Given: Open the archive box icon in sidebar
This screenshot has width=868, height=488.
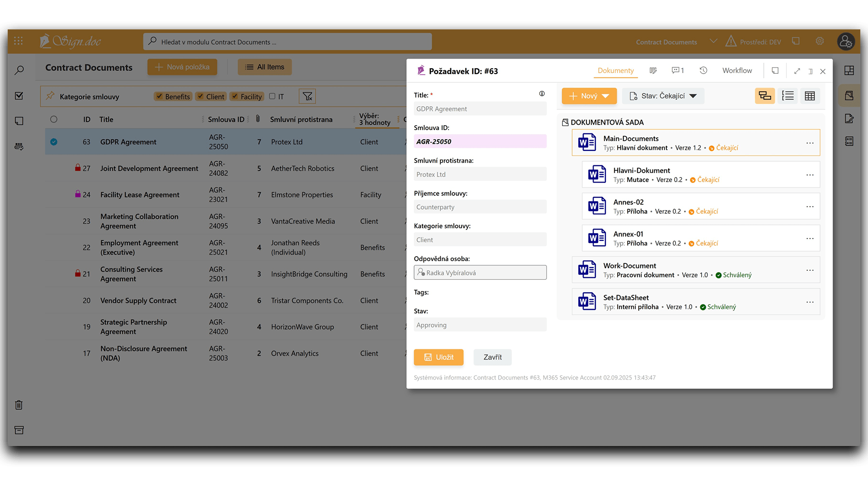Looking at the screenshot, I should (x=19, y=430).
